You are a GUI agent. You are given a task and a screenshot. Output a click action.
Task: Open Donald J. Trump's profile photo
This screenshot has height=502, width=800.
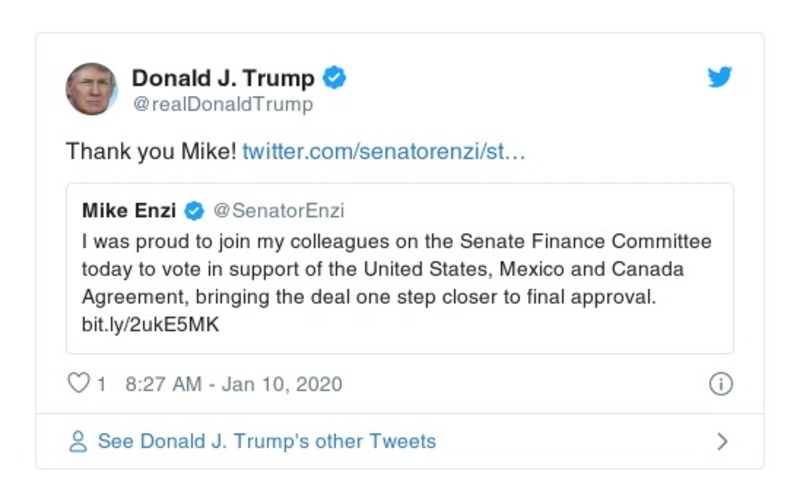tap(91, 89)
